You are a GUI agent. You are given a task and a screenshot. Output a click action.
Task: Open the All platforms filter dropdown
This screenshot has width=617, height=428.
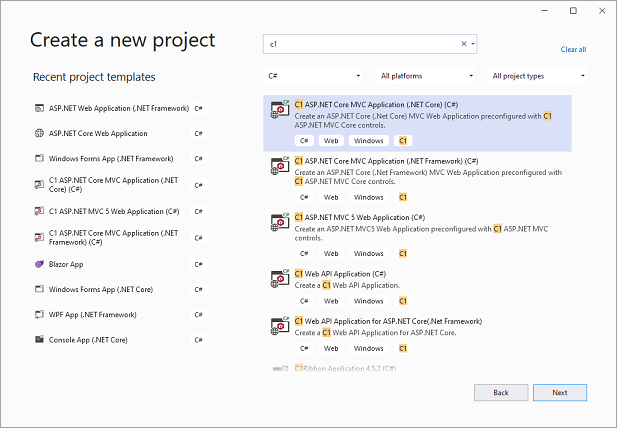[426, 76]
